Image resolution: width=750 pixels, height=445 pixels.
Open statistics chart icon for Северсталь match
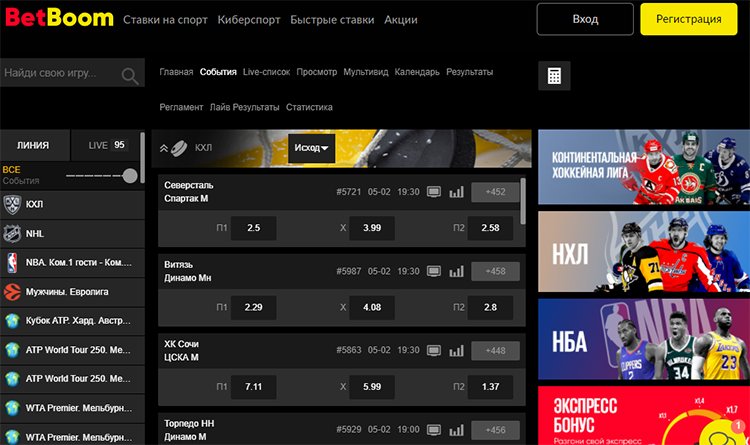click(456, 192)
